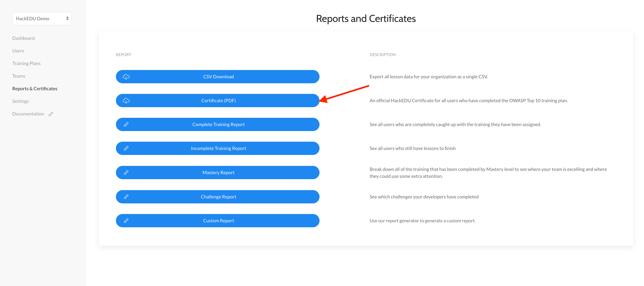Viewport: 644px width, 286px height.
Task: Open Teams from the sidebar
Action: coord(19,76)
